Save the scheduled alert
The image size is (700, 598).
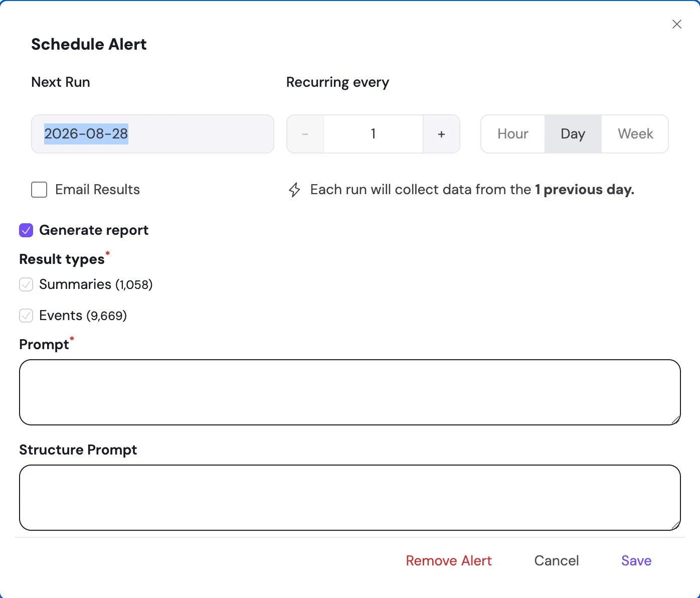click(x=636, y=561)
